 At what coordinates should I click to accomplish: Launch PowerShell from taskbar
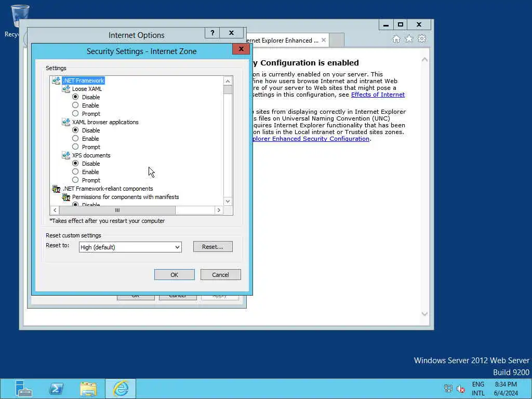[x=56, y=389]
